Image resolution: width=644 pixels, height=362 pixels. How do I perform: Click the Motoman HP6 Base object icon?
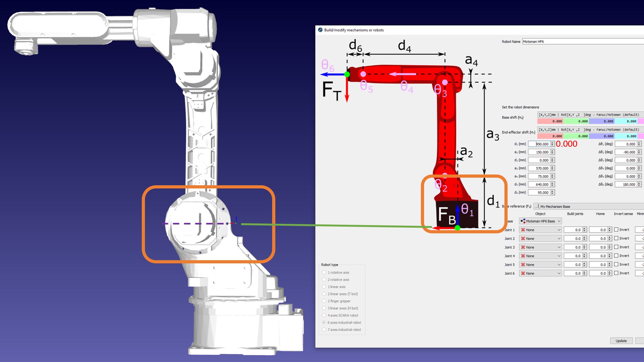coord(523,221)
